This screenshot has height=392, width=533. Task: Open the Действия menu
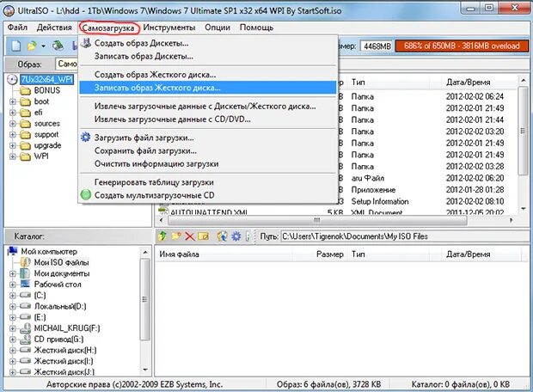coord(54,28)
